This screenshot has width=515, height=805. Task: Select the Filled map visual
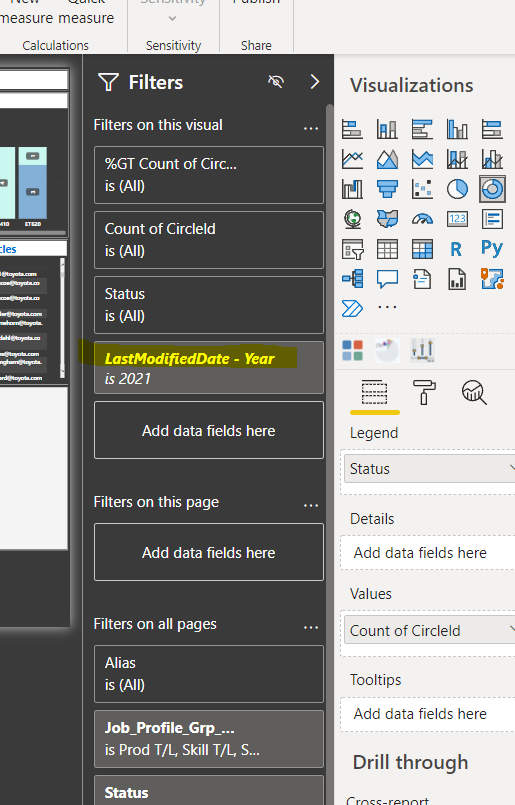387,219
